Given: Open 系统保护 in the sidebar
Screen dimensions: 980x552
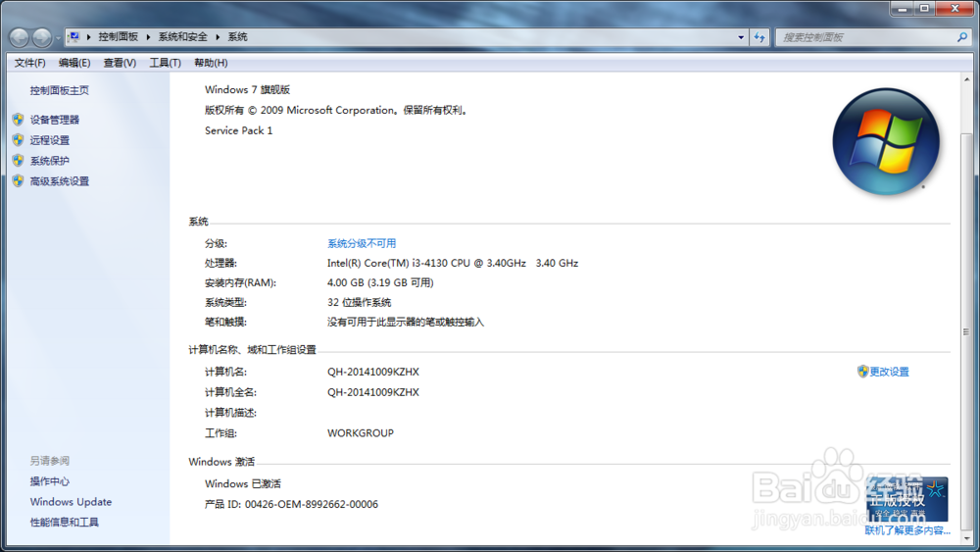Looking at the screenshot, I should pos(50,161).
